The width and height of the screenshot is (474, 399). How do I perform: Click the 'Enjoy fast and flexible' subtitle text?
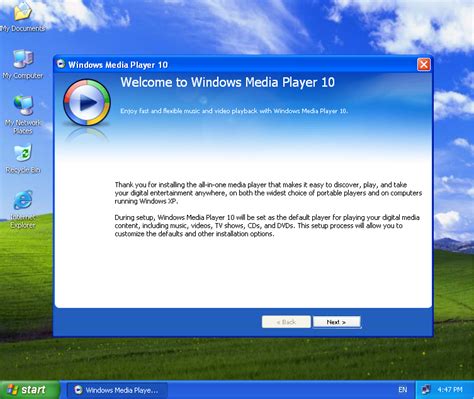[x=234, y=111]
